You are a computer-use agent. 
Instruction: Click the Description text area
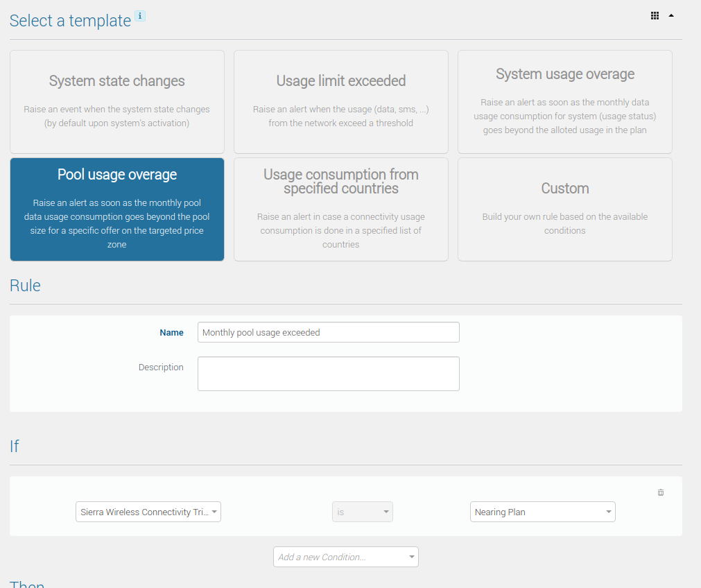328,374
